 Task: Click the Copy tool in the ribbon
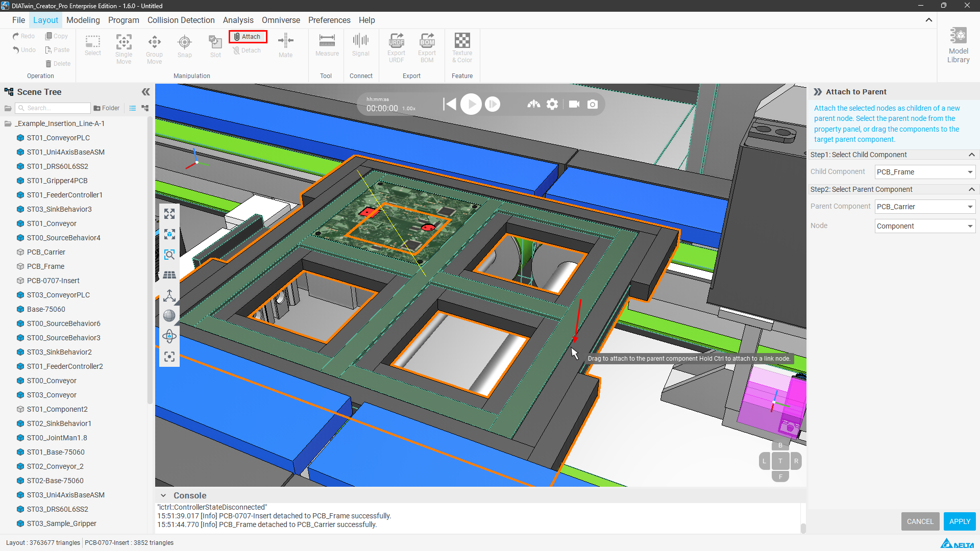[56, 36]
